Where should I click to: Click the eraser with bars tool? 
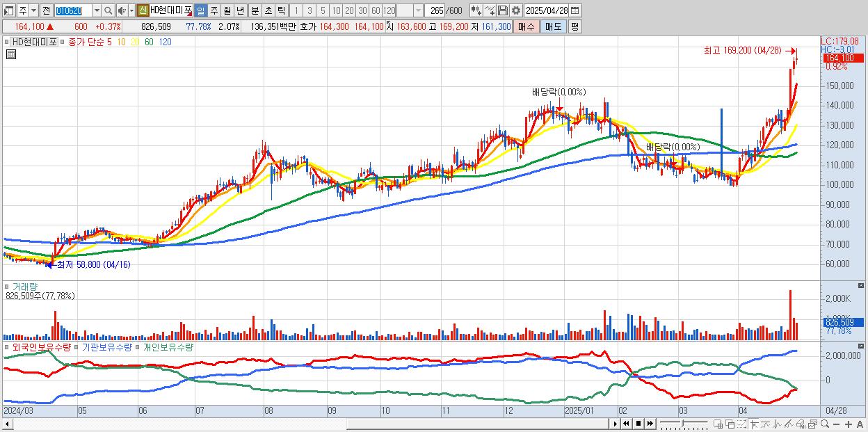tap(801, 424)
